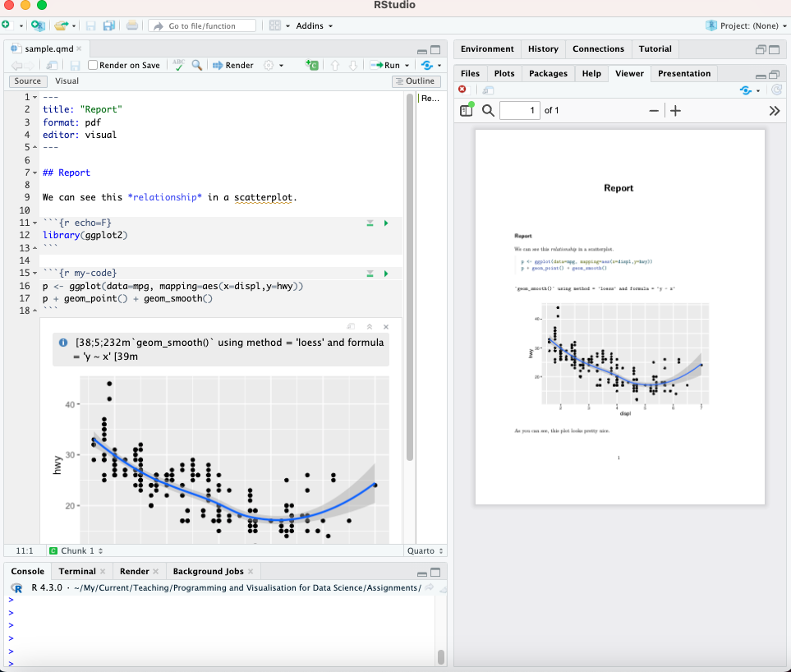Stop/clear the Viewer with red X
The height and width of the screenshot is (672, 791).
point(462,90)
